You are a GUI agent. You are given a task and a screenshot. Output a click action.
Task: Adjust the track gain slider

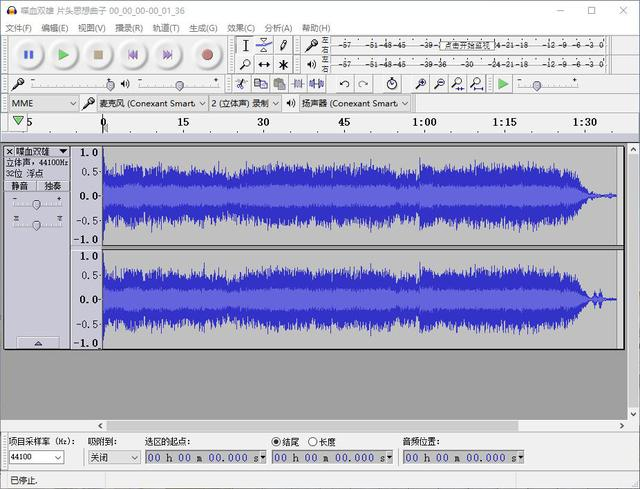point(36,204)
